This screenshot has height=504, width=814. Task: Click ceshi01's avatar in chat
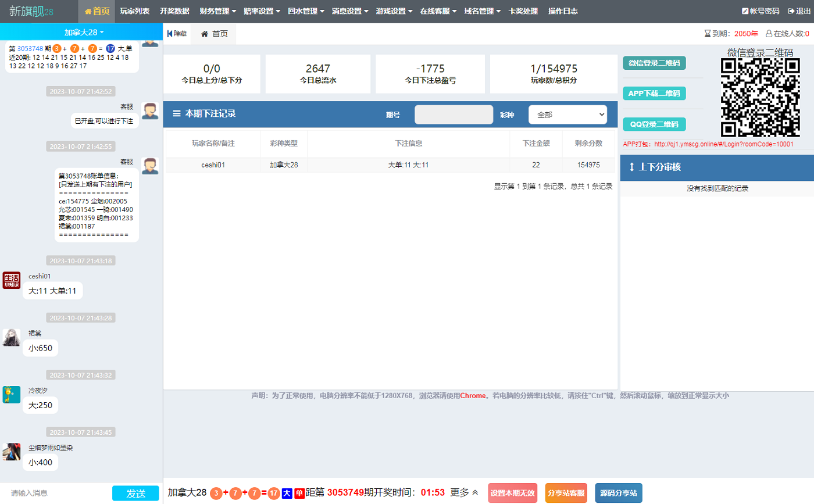12,280
